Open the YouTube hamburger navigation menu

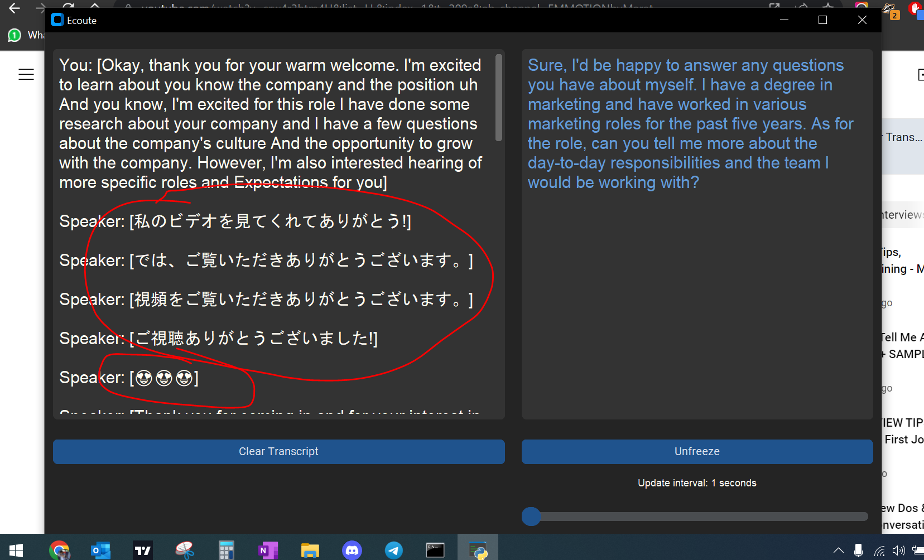[26, 74]
